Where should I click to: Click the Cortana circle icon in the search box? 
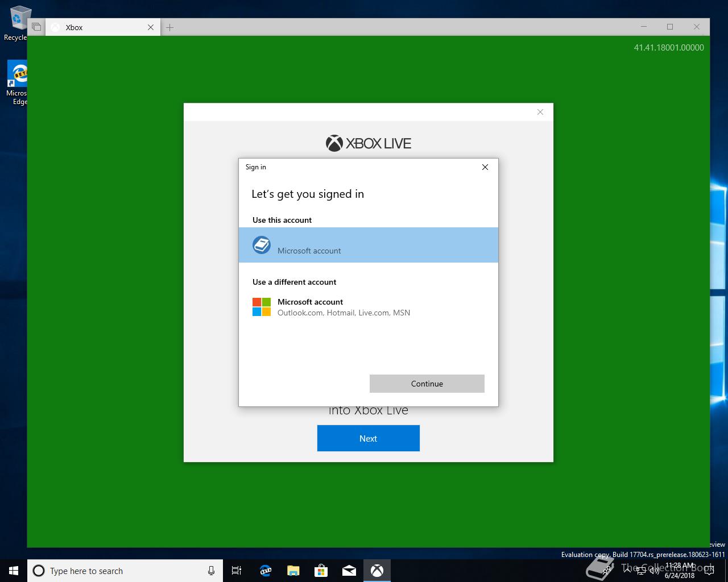[x=39, y=571]
